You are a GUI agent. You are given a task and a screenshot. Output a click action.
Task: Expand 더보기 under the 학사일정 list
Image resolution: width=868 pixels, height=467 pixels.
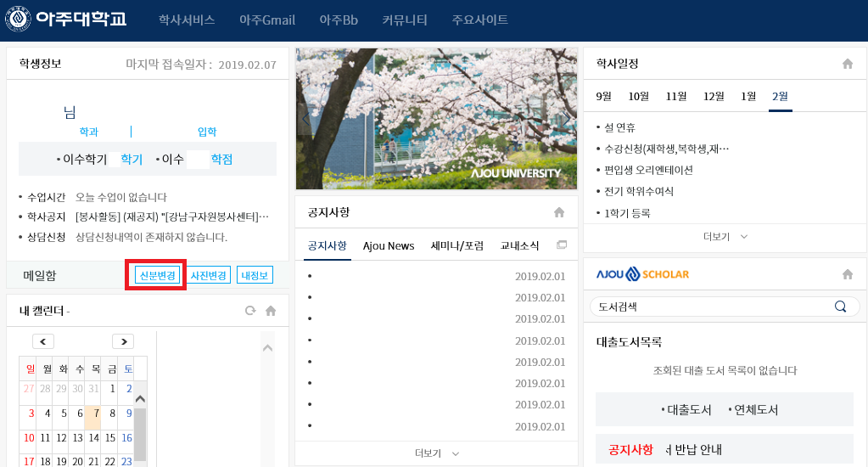coord(725,236)
